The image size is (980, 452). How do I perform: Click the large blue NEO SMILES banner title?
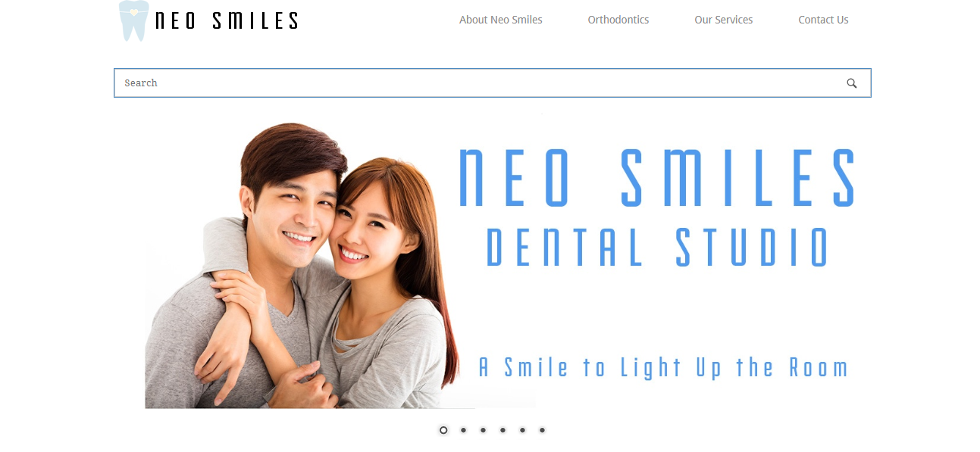(657, 178)
